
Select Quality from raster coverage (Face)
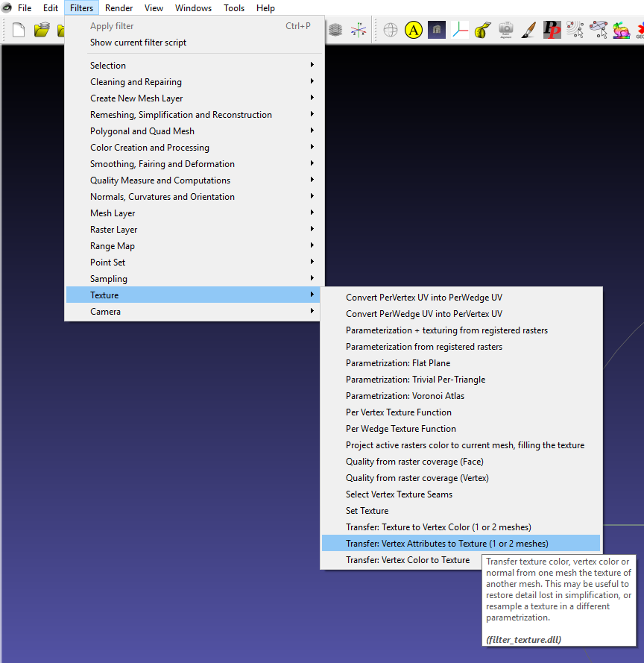click(461, 462)
